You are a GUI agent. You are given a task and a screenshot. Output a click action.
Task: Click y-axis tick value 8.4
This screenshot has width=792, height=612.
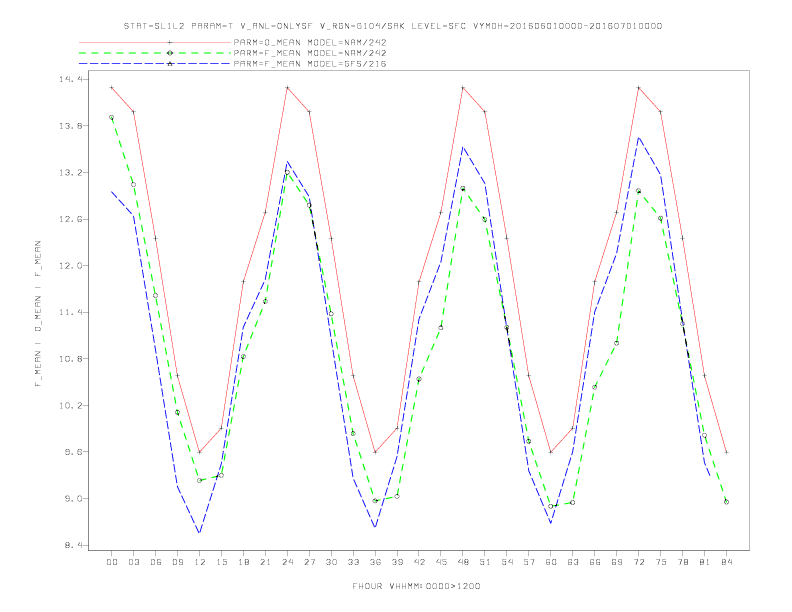point(73,545)
